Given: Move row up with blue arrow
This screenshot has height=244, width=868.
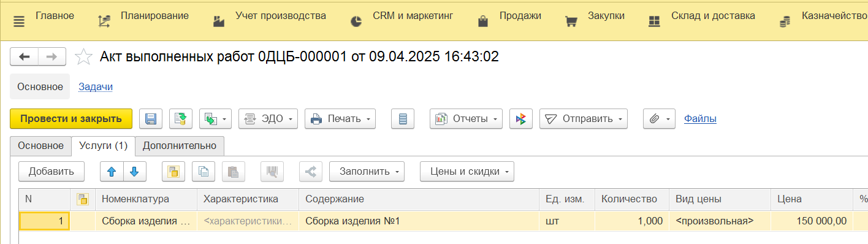Looking at the screenshot, I should [112, 172].
